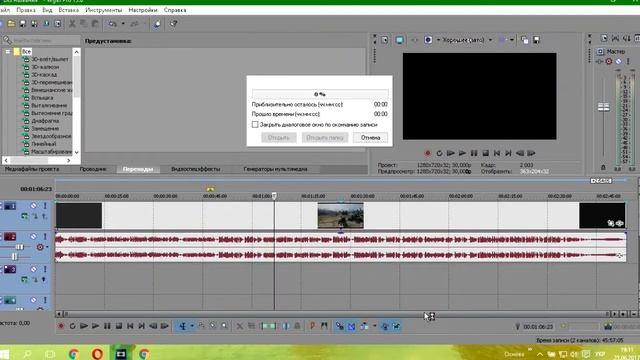Toggle mute on audio track two
Screen dimensions: 640x360
[33, 236]
